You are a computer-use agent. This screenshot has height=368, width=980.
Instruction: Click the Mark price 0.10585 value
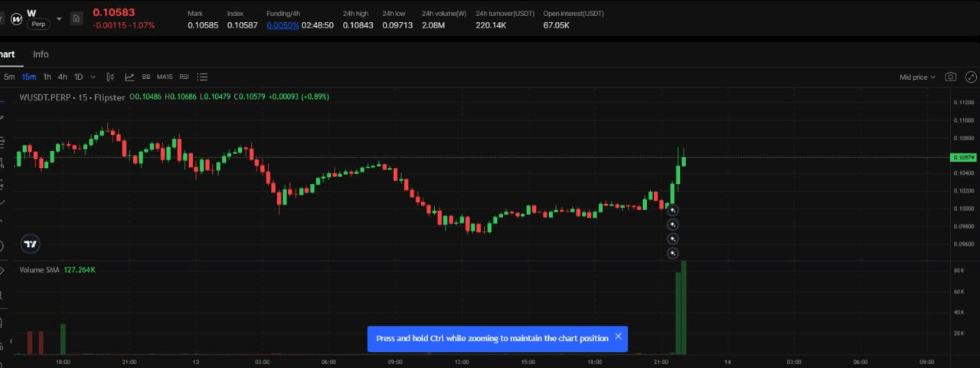pos(203,25)
